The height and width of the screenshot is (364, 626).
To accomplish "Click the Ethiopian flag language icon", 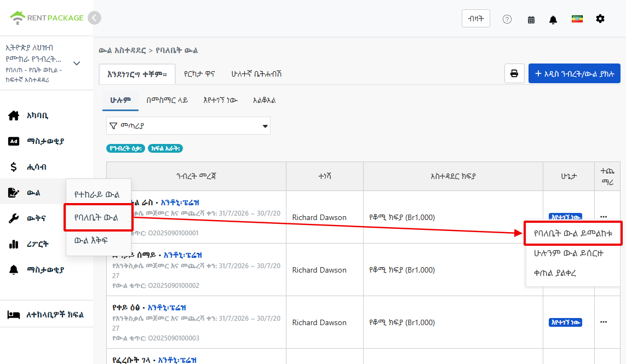I will (577, 19).
